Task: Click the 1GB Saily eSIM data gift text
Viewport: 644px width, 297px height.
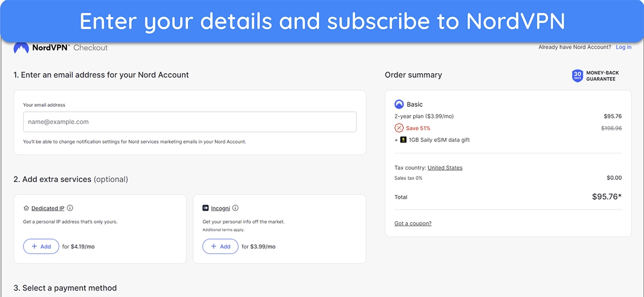Action: [x=439, y=140]
